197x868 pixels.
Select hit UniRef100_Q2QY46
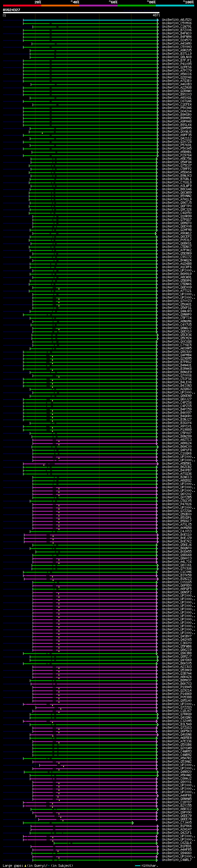[177, 78]
